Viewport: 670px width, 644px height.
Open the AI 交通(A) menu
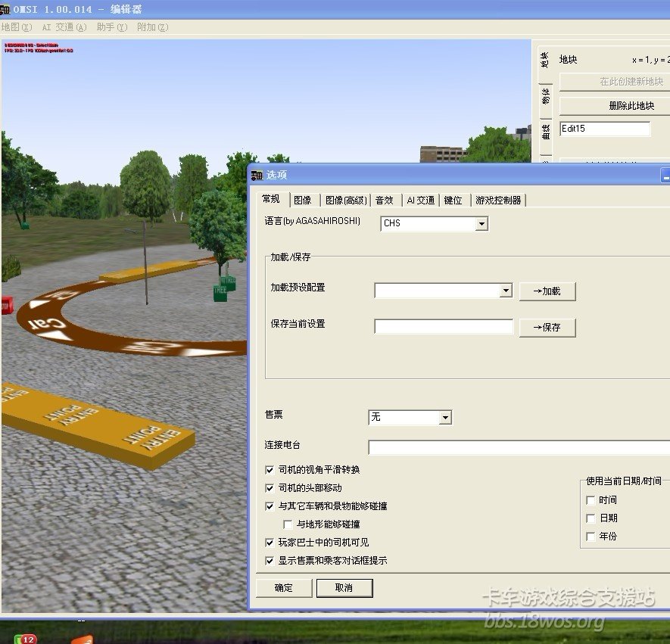coord(64,27)
